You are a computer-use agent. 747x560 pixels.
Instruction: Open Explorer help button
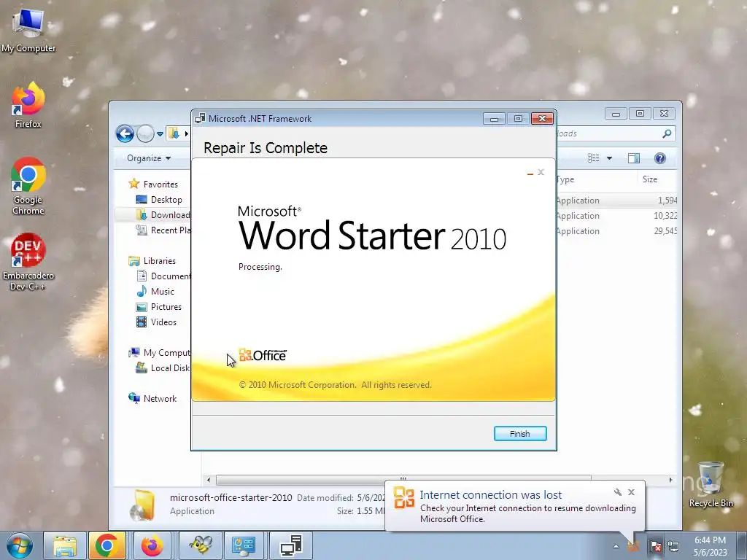659,158
